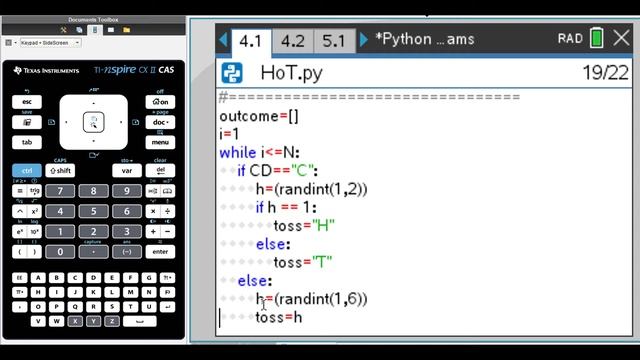Click the previous page left arrow
The height and width of the screenshot is (360, 640).
(223, 40)
